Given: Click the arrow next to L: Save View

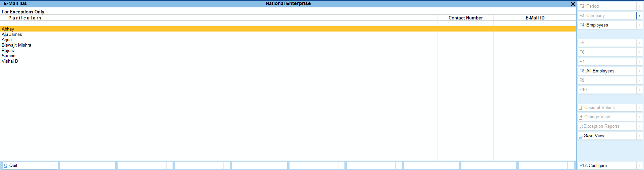Looking at the screenshot, I should pyautogui.click(x=639, y=136).
